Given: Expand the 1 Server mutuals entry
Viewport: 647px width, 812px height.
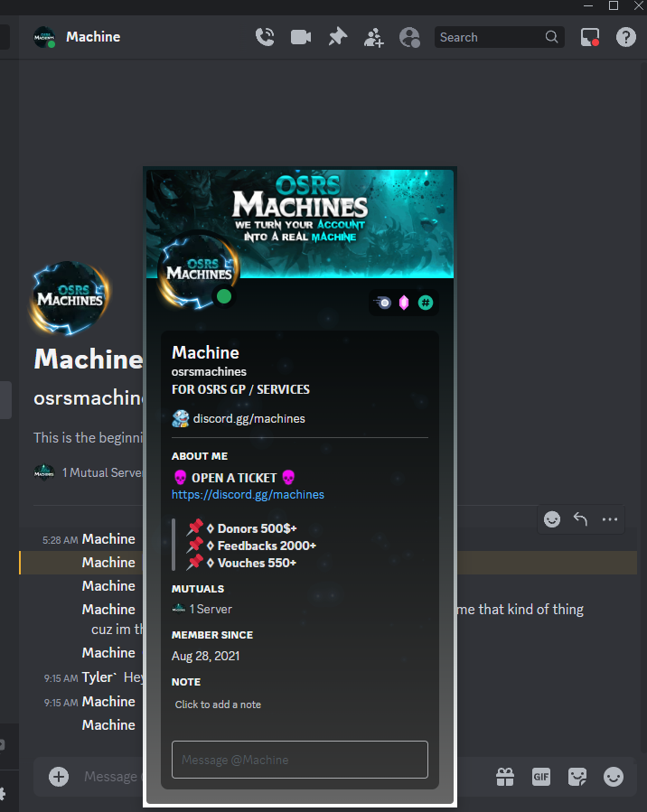Looking at the screenshot, I should click(x=202, y=609).
